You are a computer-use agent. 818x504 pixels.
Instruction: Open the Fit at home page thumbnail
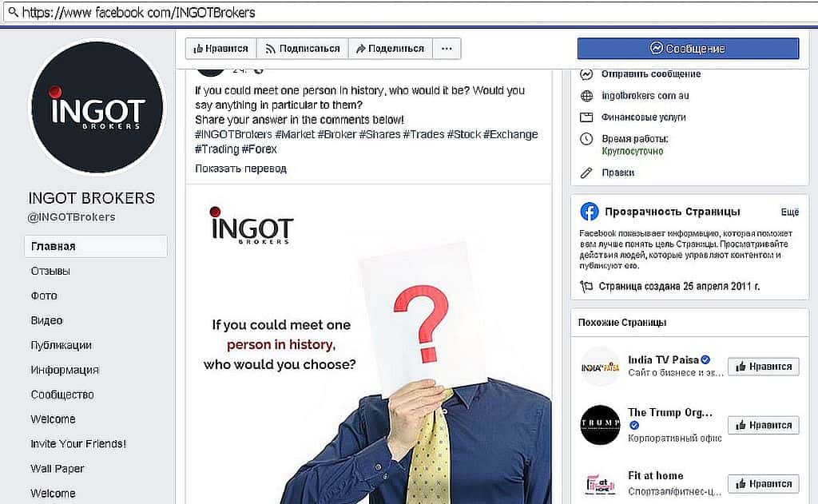point(600,484)
